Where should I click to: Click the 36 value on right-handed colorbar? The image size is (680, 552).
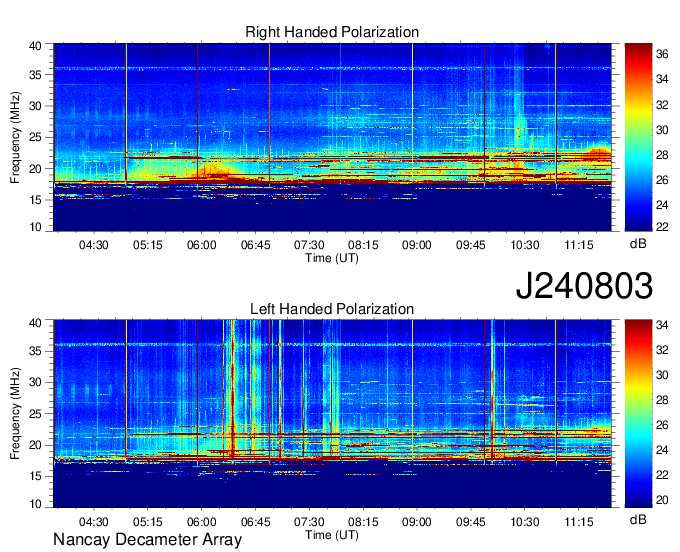click(x=662, y=54)
